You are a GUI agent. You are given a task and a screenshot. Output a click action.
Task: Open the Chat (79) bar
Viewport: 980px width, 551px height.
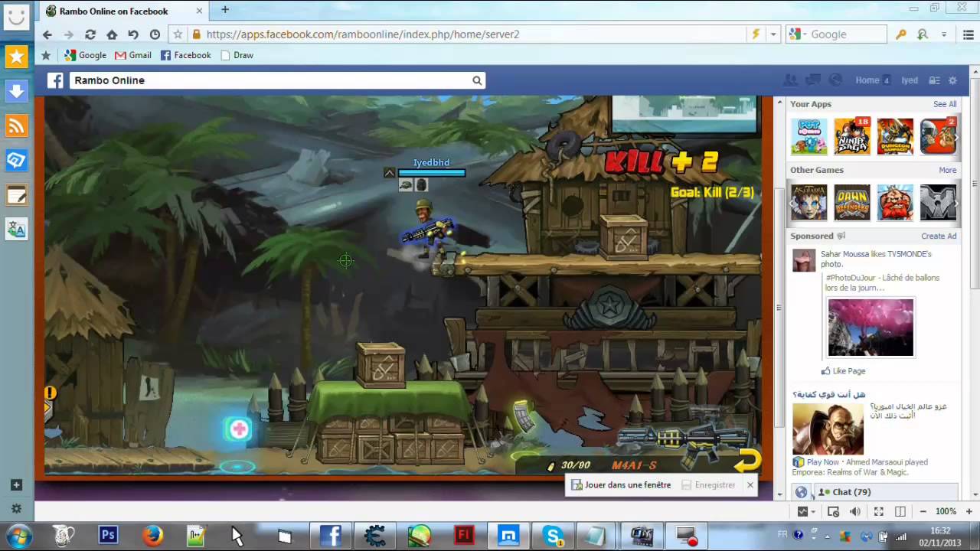pos(884,492)
